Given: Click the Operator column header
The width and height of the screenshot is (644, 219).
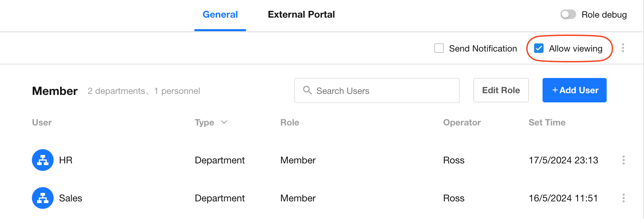Looking at the screenshot, I should click(x=461, y=123).
